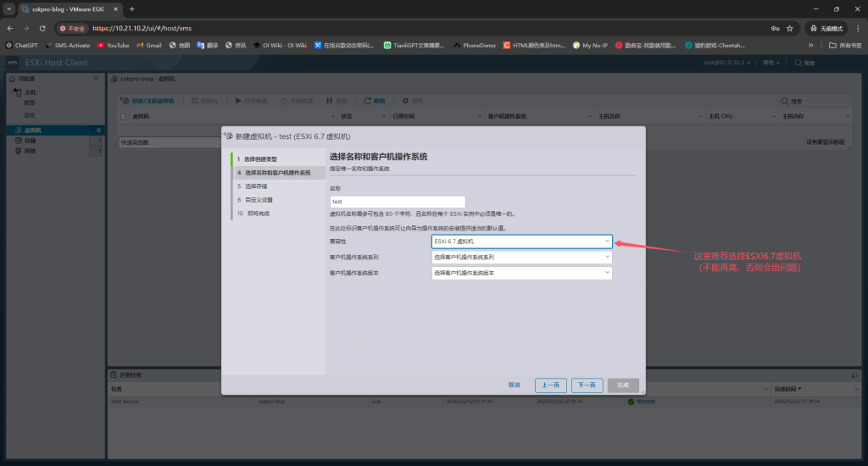This screenshot has width=868, height=466.
Task: Open the 兼容性 ESXi 6.7 虚拟机 dropdown
Action: coord(521,241)
